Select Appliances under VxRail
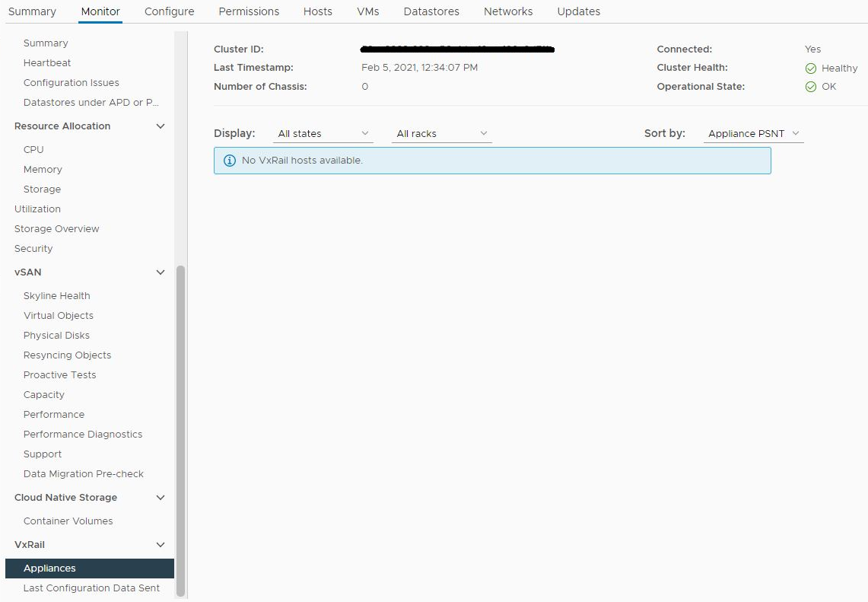Viewport: 868px width, 602px height. [90, 569]
